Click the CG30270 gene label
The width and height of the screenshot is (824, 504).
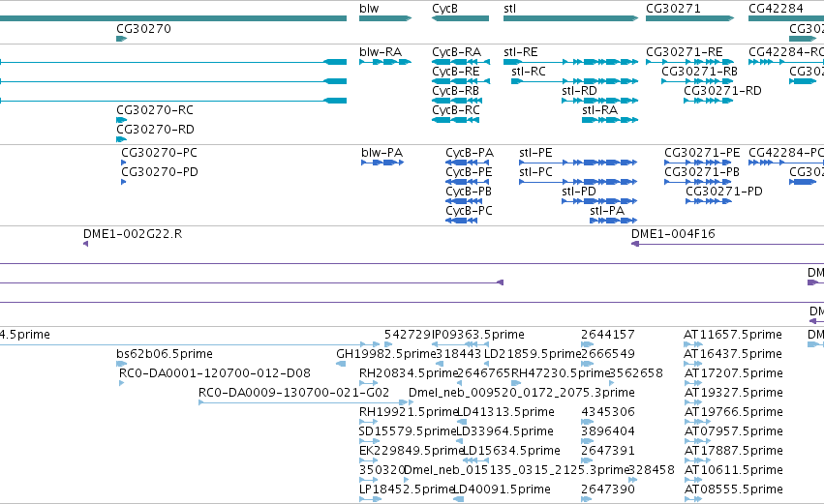tap(143, 29)
